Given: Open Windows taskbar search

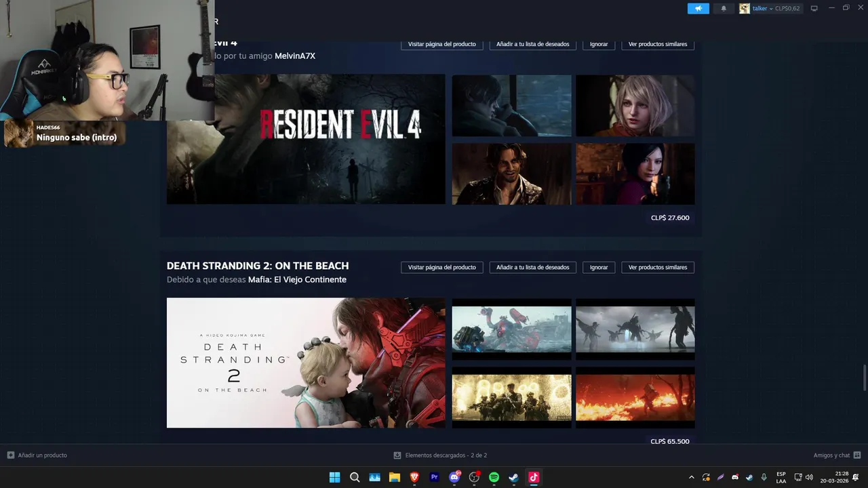Looking at the screenshot, I should point(355,477).
